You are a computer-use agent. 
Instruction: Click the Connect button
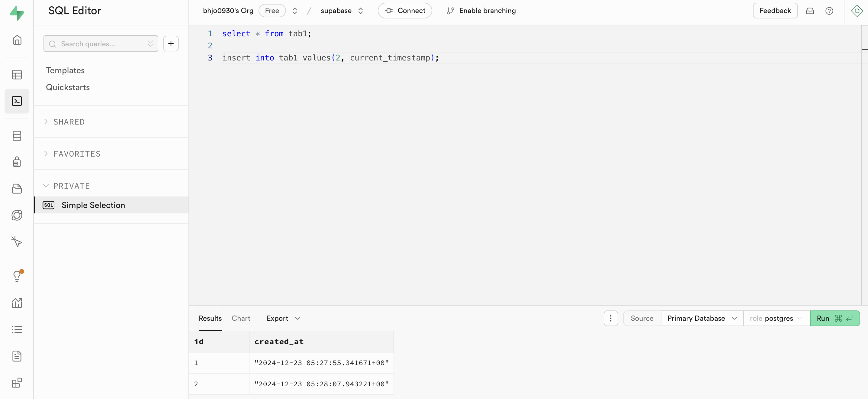coord(405,11)
